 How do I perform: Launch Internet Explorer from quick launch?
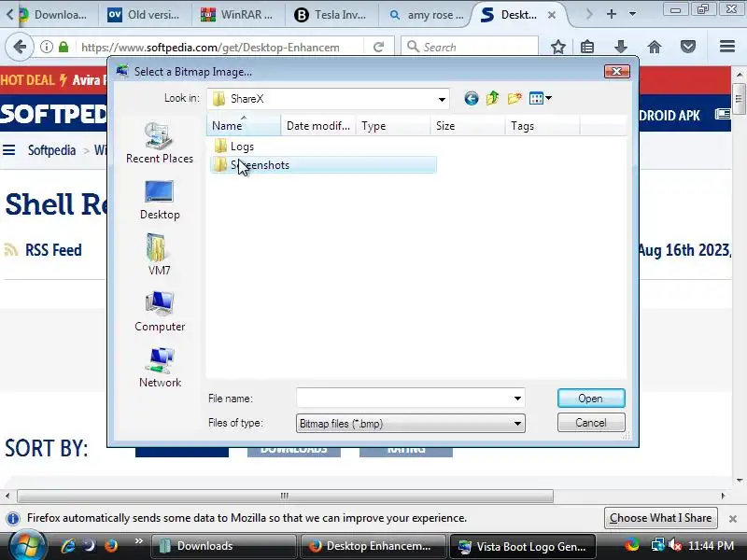tap(68, 545)
